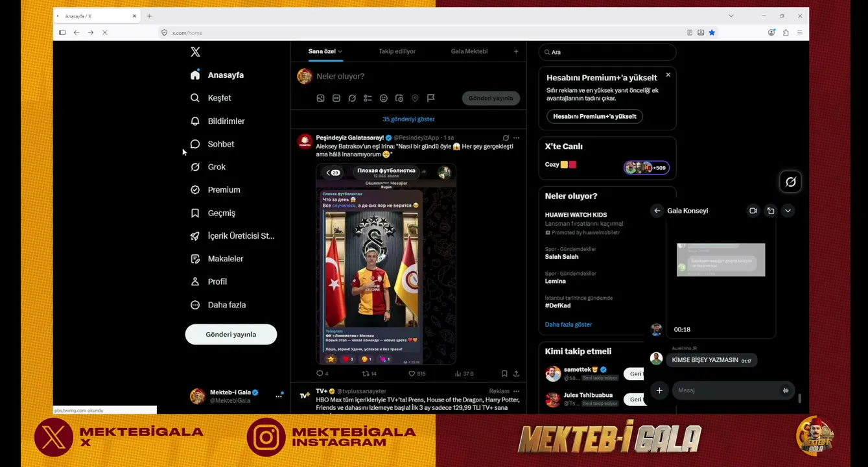Screen dimensions: 868x467
Task: Open İçerik Üreticisi Stüdyosu entry
Action: [x=232, y=236]
